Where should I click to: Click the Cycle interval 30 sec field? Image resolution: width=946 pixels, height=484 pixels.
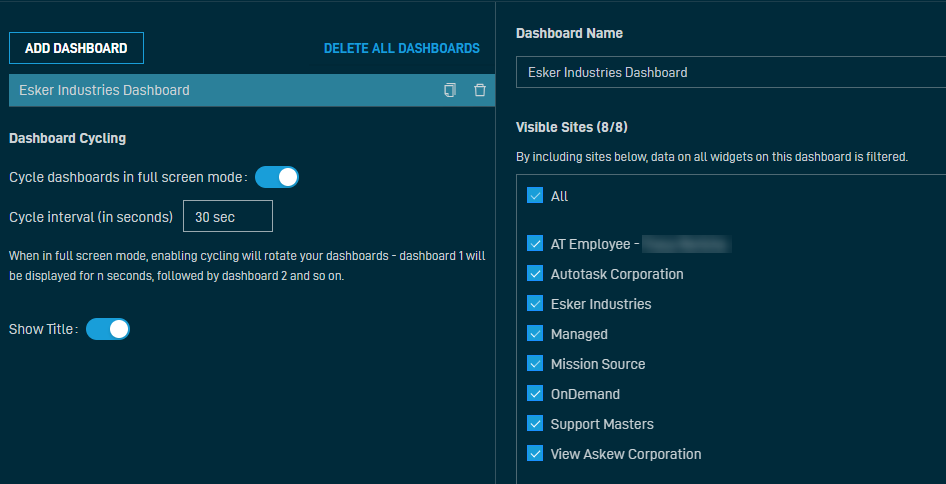(228, 217)
